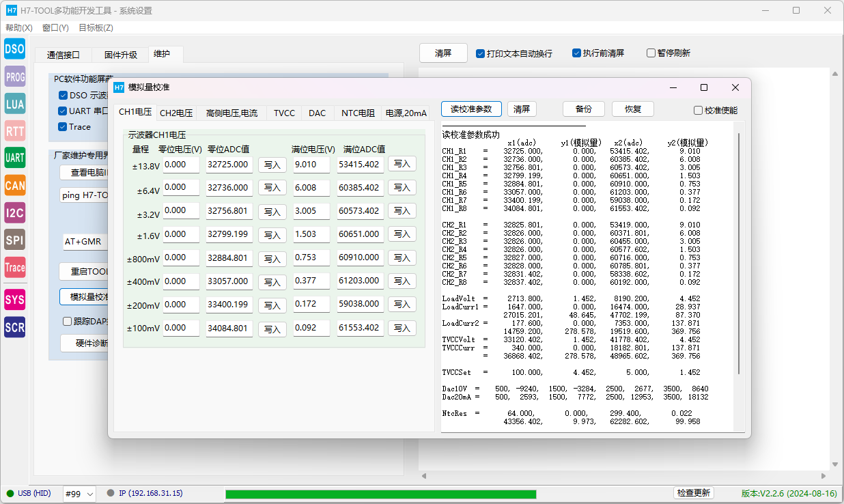Click the H7 icon of 模拟量校准 dialog
This screenshot has width=844, height=504.
[119, 87]
